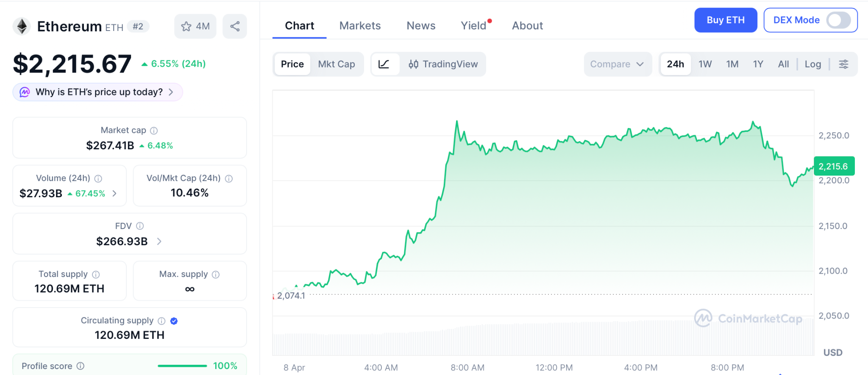Image resolution: width=868 pixels, height=375 pixels.
Task: Switch chart to Mkt Cap view
Action: [337, 64]
